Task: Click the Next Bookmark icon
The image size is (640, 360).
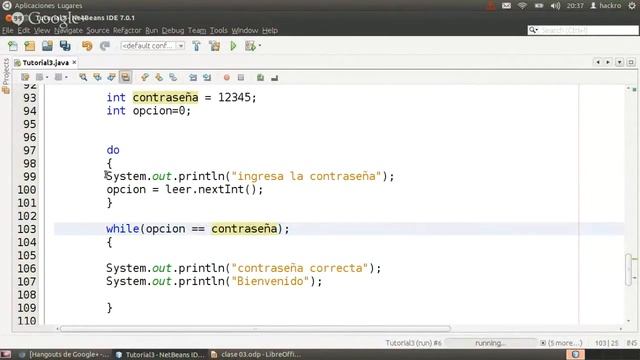Action: point(159,77)
